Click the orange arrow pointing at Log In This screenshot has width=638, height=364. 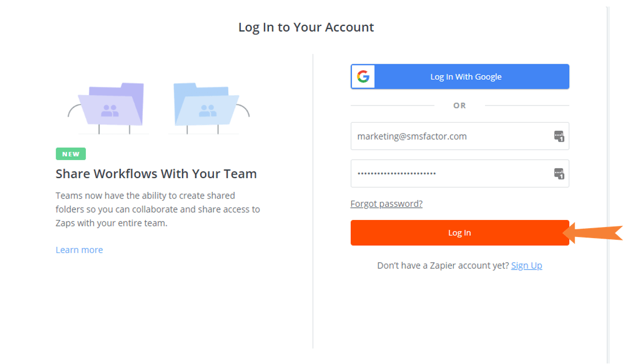tap(593, 233)
